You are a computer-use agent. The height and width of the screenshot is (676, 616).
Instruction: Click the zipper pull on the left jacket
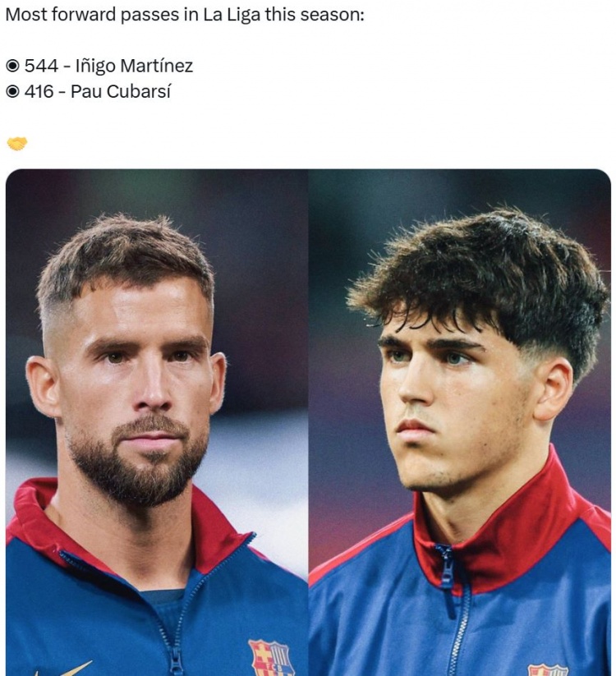click(175, 663)
